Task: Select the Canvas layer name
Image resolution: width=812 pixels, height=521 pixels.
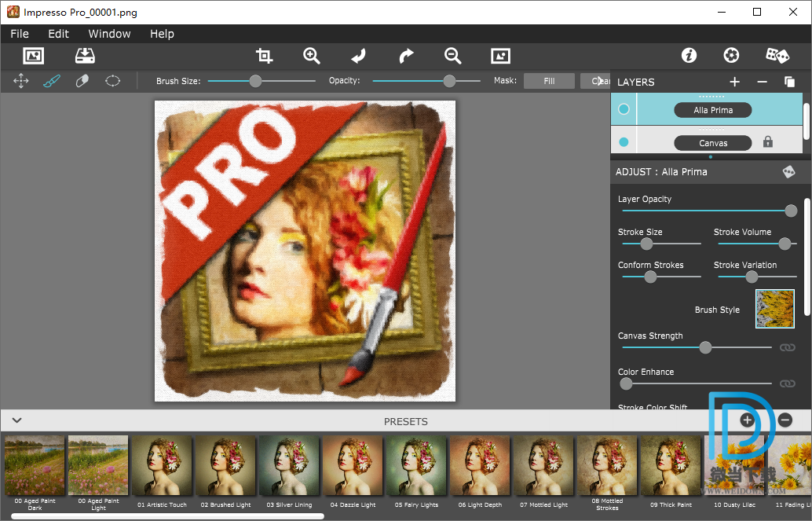Action: (x=712, y=143)
